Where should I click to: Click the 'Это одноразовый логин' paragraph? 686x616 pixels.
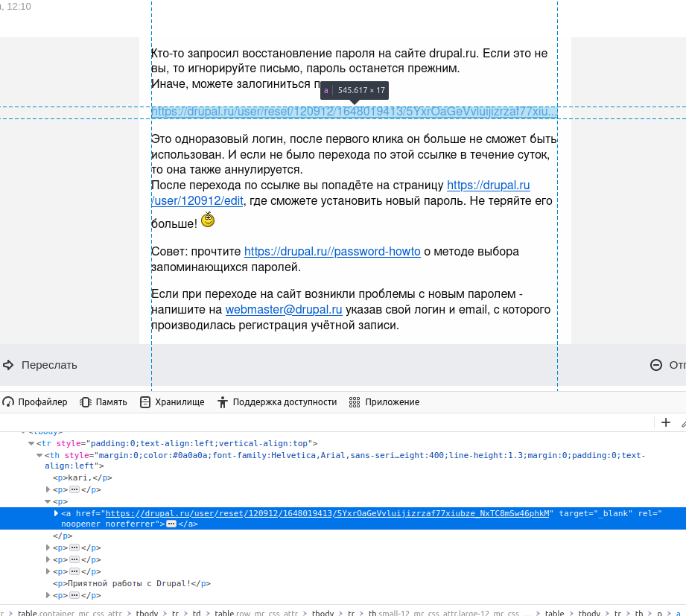tap(354, 154)
